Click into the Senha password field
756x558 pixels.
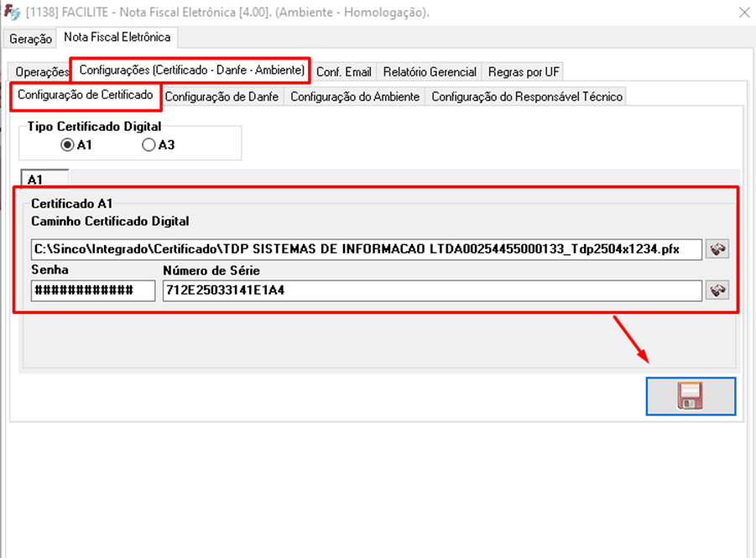pos(92,290)
